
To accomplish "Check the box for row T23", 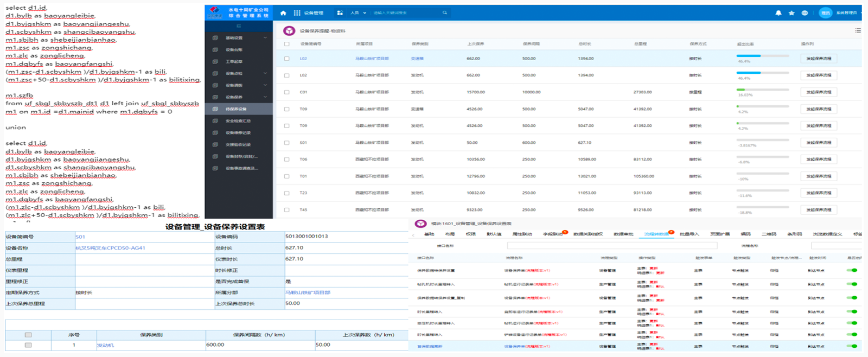I will click(286, 193).
